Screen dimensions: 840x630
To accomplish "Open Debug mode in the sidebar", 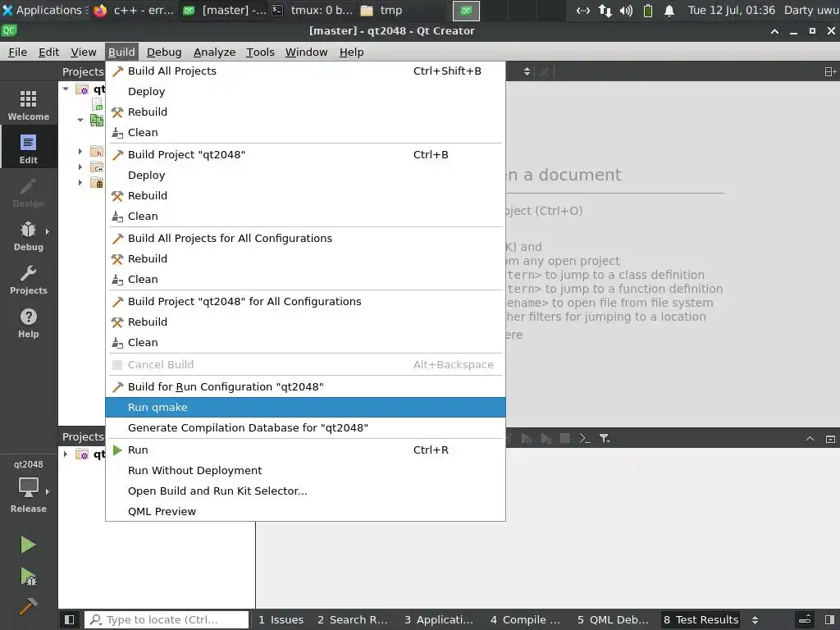I will pyautogui.click(x=29, y=235).
